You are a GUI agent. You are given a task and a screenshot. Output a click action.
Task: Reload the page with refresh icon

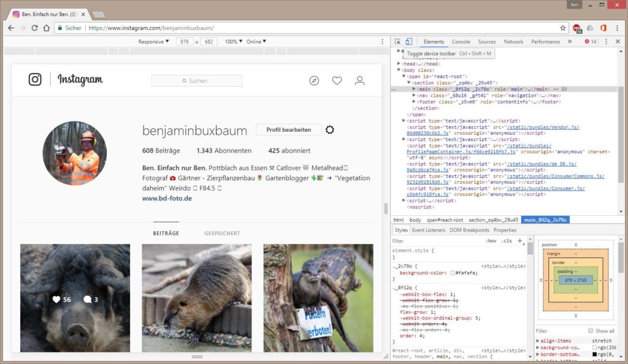pyautogui.click(x=34, y=28)
